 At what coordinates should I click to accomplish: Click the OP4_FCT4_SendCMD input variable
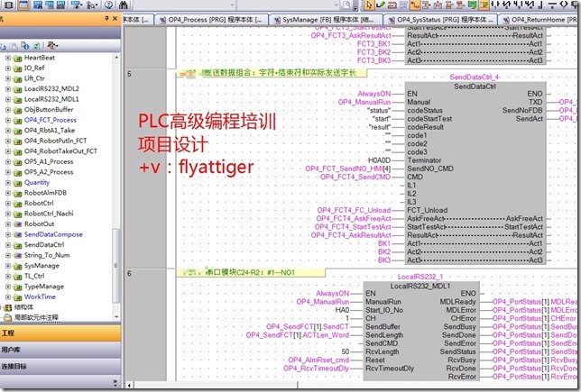[x=355, y=177]
